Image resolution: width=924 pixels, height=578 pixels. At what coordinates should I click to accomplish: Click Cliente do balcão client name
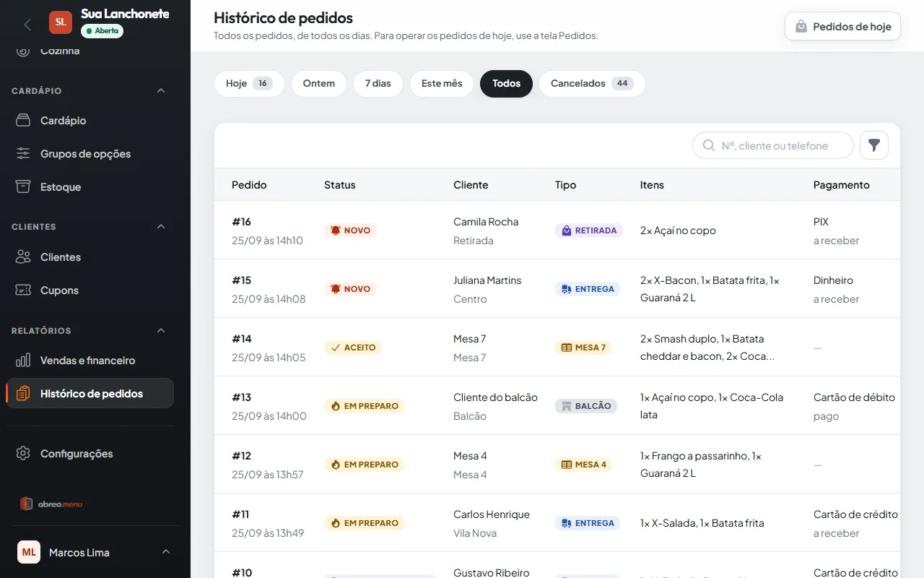click(495, 397)
